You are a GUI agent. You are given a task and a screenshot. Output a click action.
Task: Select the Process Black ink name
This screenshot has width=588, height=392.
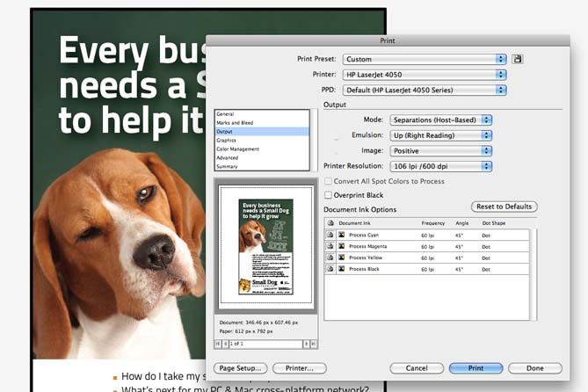pyautogui.click(x=364, y=269)
